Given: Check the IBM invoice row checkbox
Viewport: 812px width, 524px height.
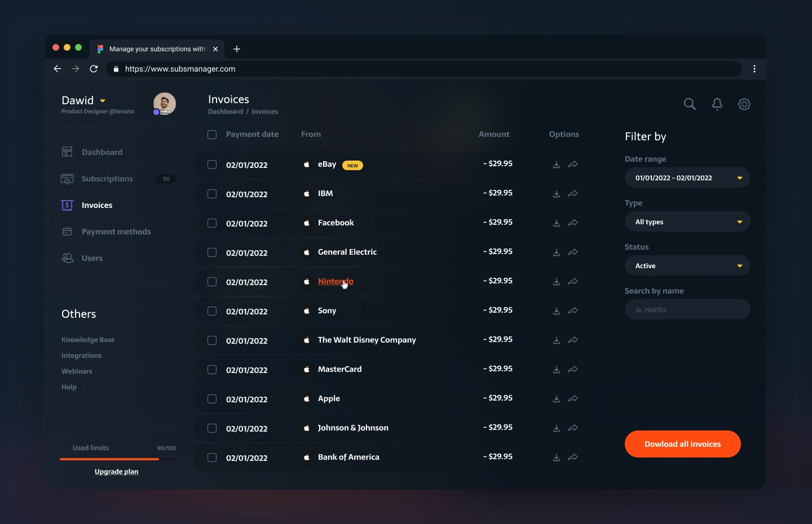Looking at the screenshot, I should (x=212, y=194).
